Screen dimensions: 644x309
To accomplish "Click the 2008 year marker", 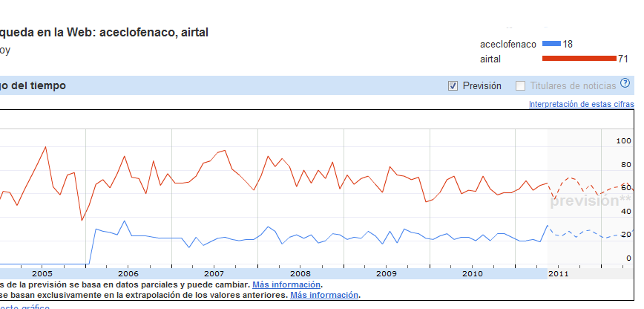I will point(300,273).
